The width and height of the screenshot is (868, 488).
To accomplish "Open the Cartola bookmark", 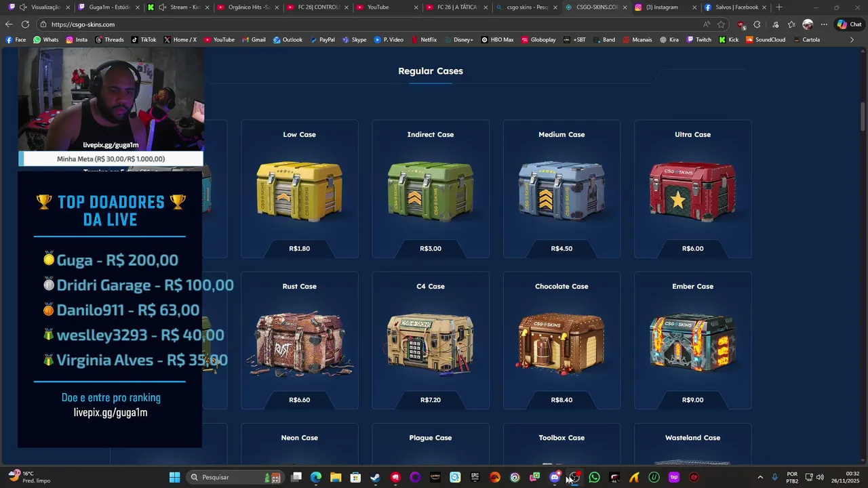I will pyautogui.click(x=806, y=40).
